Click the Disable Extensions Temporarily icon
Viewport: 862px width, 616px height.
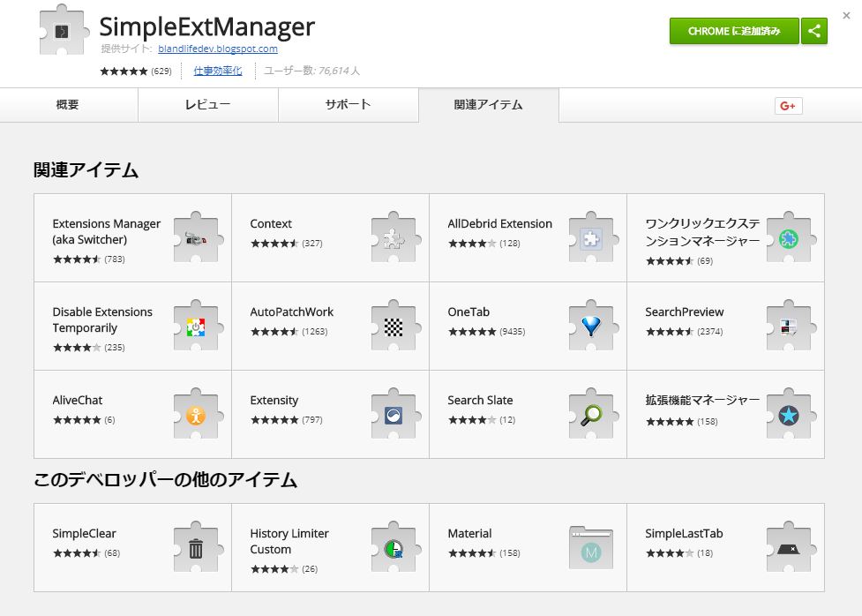coord(198,326)
